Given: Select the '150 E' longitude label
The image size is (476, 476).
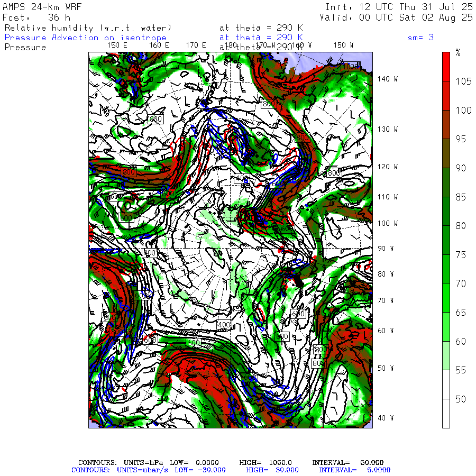Looking at the screenshot, I should [117, 45].
